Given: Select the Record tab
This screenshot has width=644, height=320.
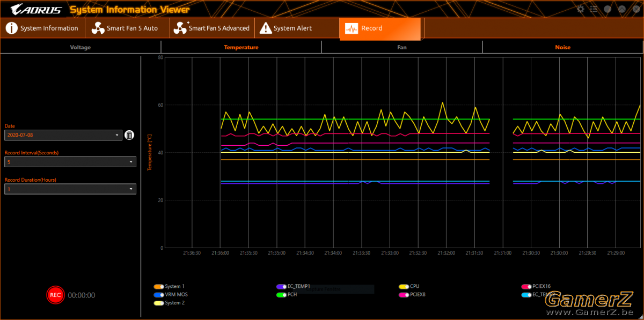Looking at the screenshot, I should (x=380, y=28).
